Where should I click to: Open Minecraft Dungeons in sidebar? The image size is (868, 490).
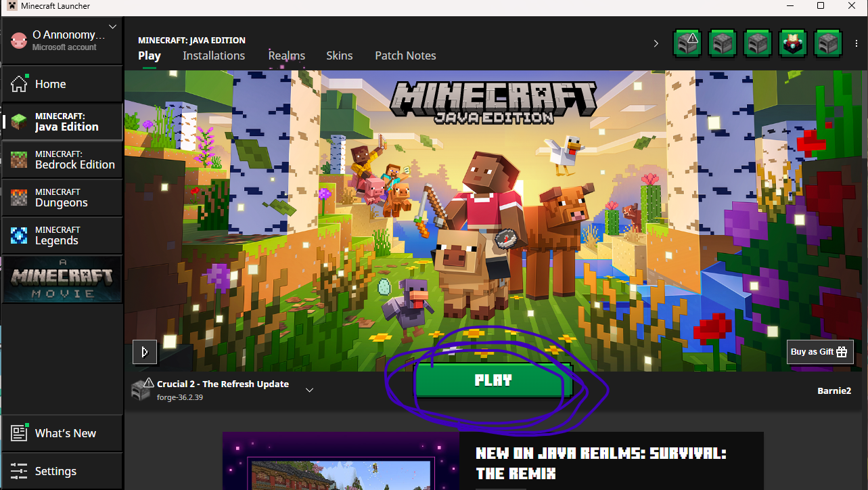(62, 198)
